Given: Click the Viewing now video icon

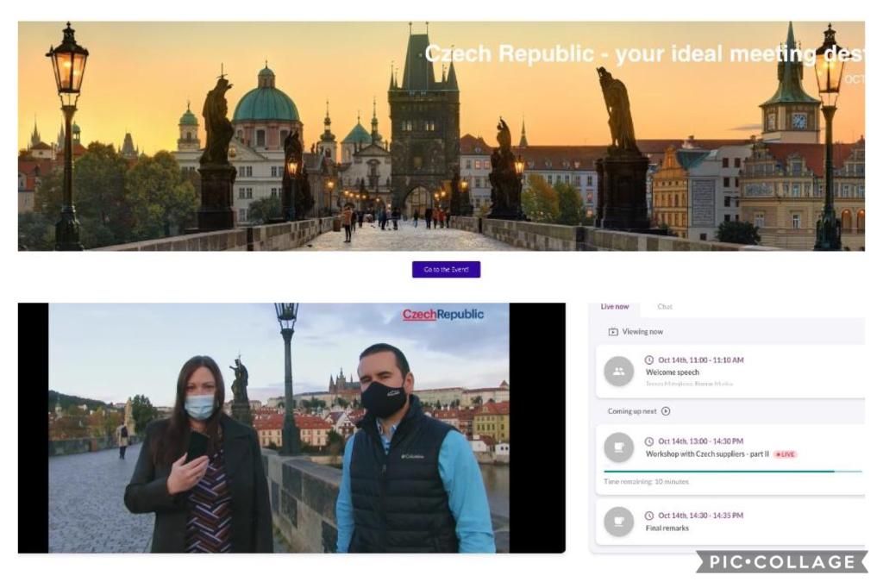Looking at the screenshot, I should click(613, 332).
